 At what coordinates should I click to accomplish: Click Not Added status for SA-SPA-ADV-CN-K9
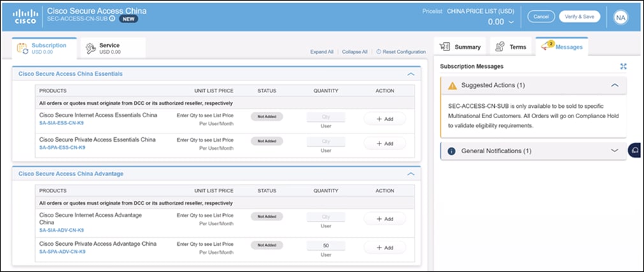click(x=267, y=245)
